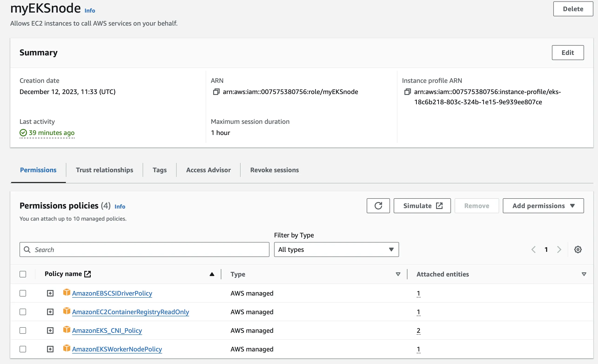Copy the role ARN with the copy icon
Viewport: 598px width, 364px height.
tap(216, 92)
